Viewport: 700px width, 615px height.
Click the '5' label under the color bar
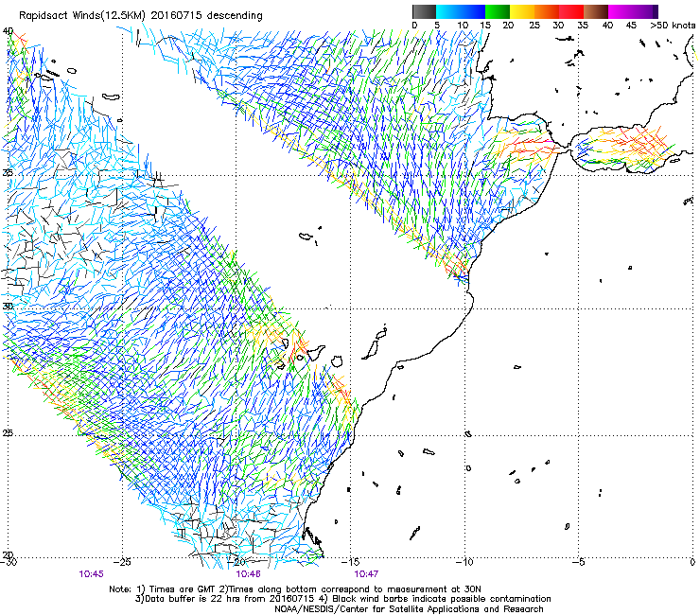point(437,26)
